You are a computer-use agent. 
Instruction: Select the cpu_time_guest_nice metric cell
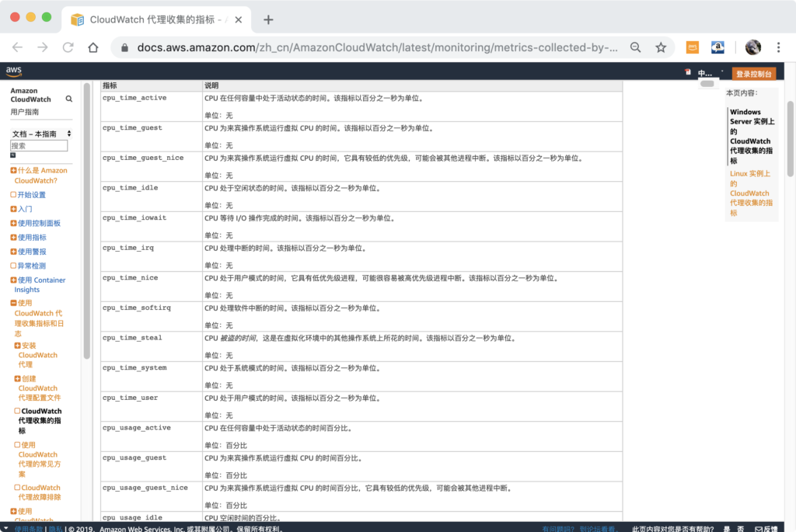click(x=152, y=166)
